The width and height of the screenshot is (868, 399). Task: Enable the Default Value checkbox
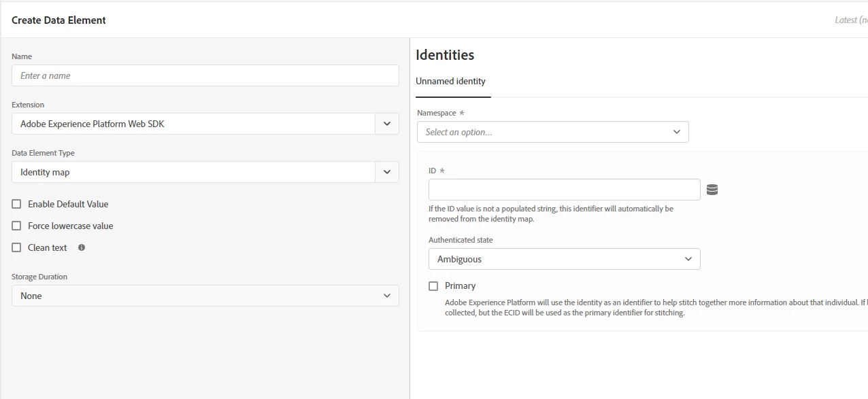tap(17, 204)
